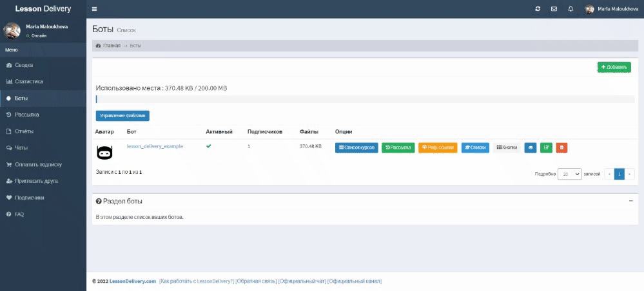The image size is (644, 291).
Task: Sort by the Подписчиков column header
Action: pos(265,132)
